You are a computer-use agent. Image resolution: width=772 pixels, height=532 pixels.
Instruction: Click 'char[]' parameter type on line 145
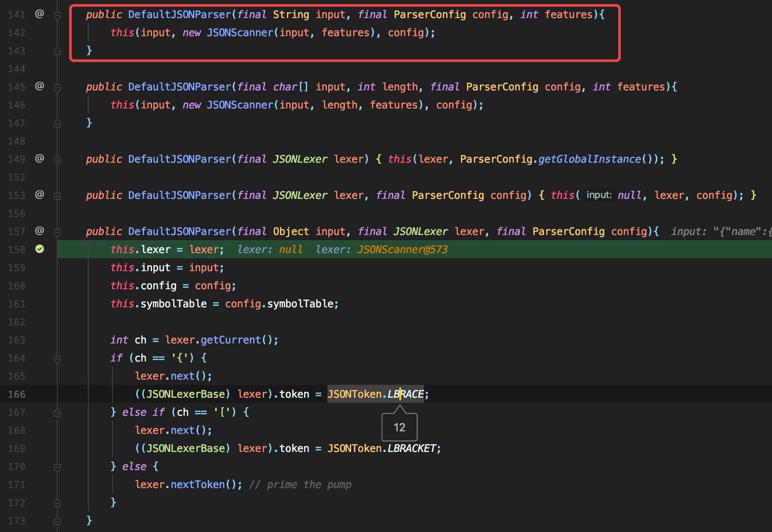click(x=291, y=87)
